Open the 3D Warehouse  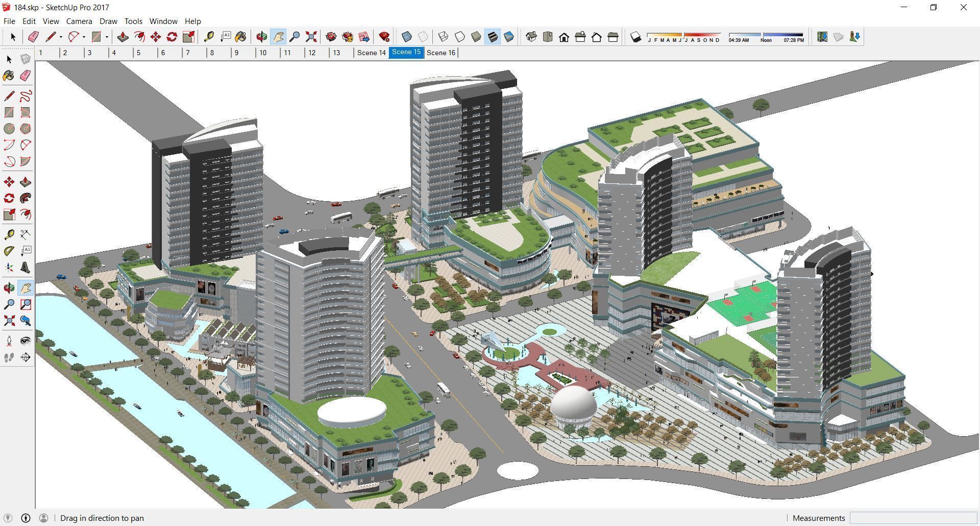pos(331,37)
